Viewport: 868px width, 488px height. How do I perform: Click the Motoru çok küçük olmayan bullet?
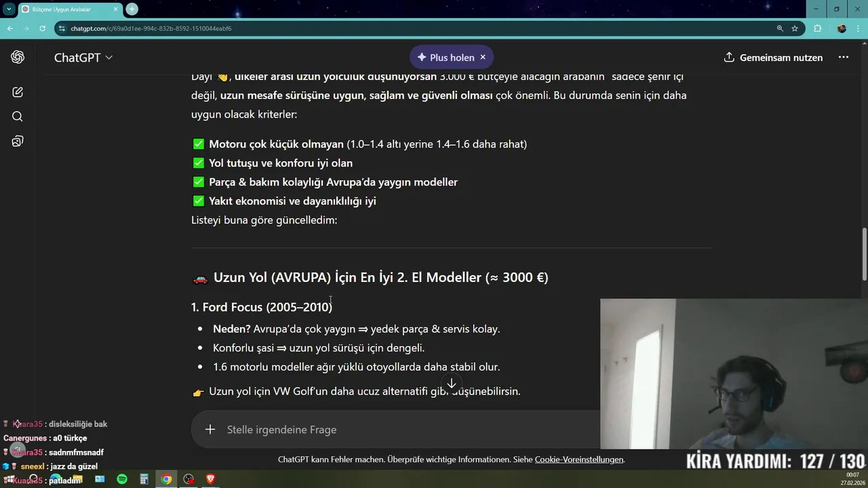coord(359,144)
